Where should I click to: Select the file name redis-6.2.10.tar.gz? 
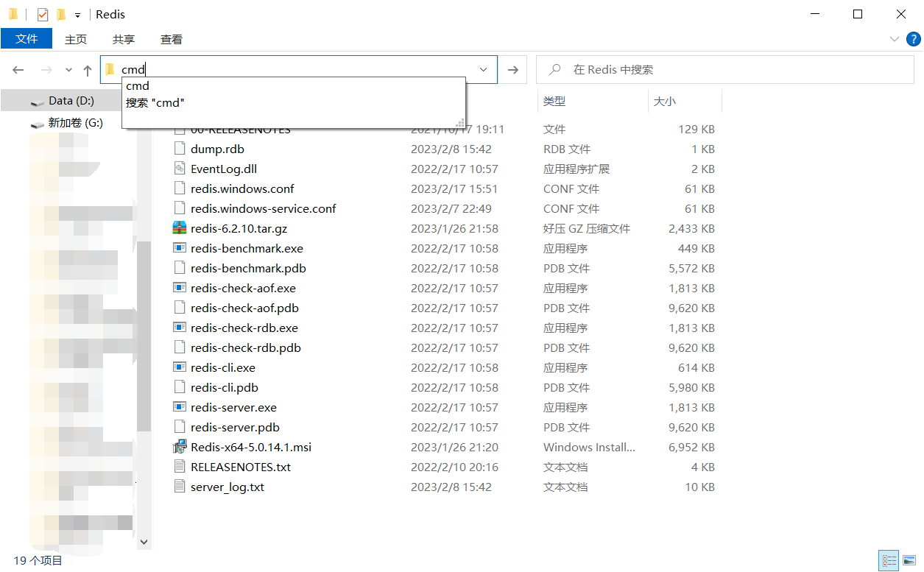239,228
